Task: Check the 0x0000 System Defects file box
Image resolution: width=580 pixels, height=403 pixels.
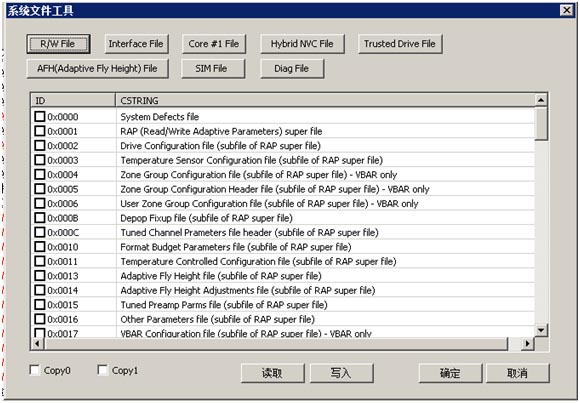Action: point(40,117)
